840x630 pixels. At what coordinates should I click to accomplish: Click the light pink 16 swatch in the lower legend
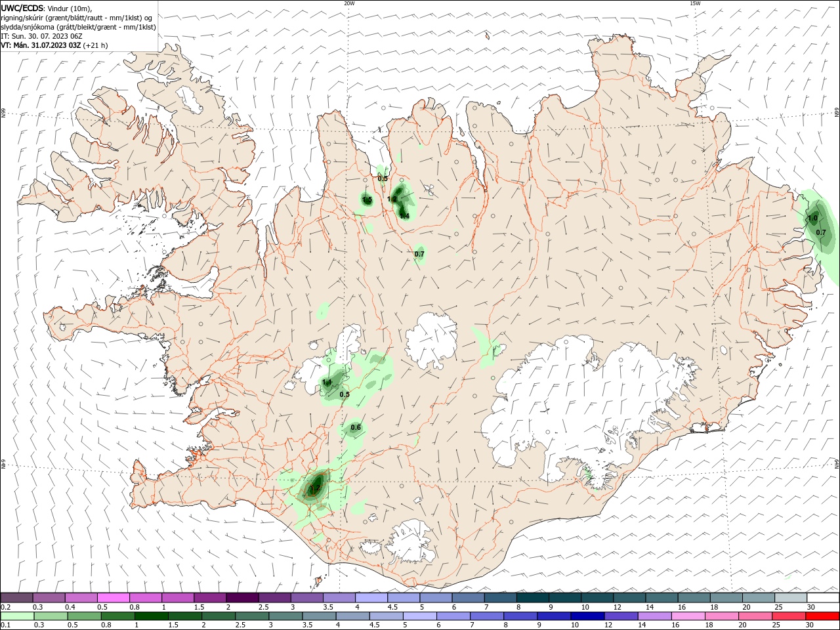click(688, 616)
